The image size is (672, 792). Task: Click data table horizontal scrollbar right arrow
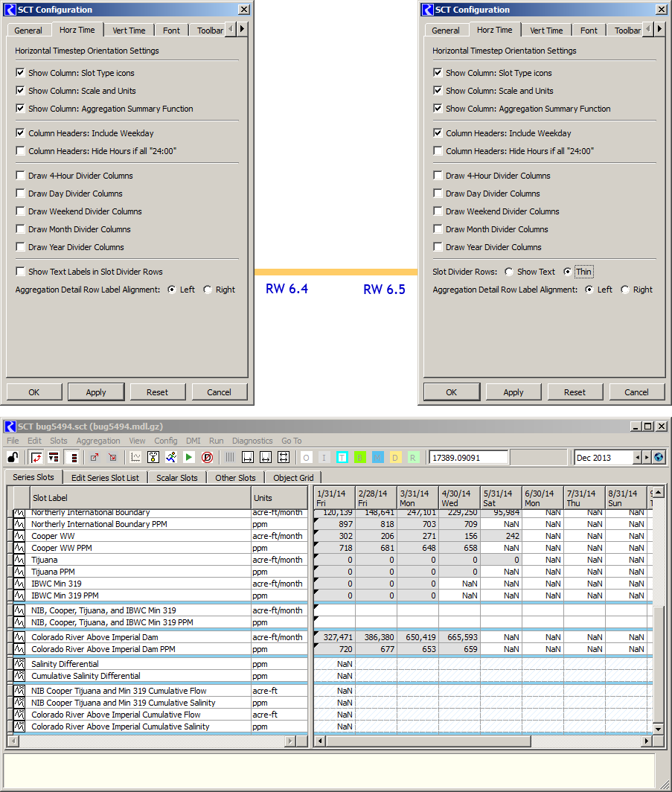tap(647, 741)
